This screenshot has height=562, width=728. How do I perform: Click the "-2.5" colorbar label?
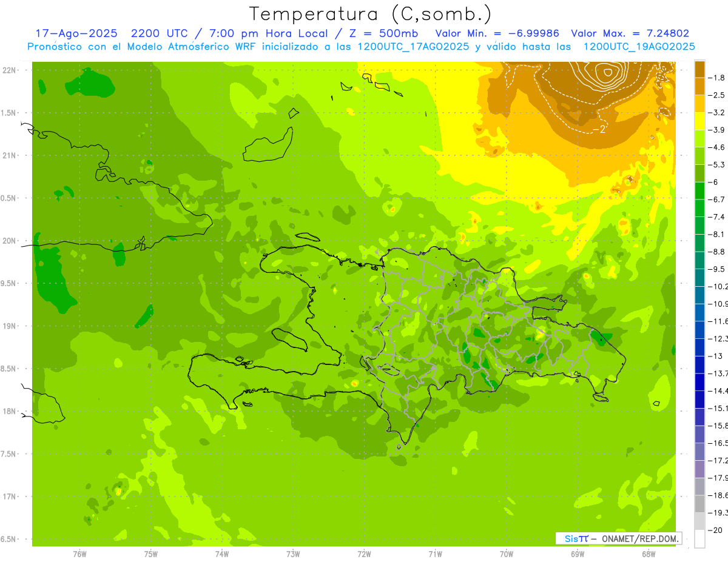717,95
